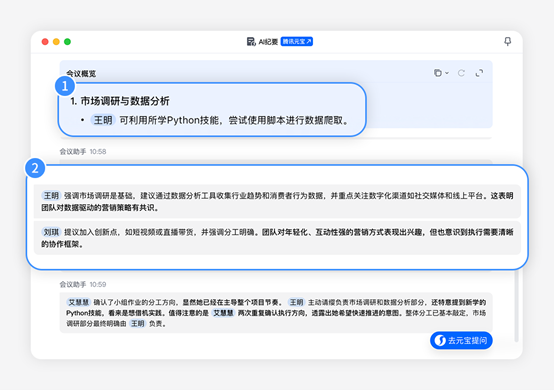Click the 王明 tag before 主动请缨
Image resolution: width=554 pixels, height=390 pixels.
(x=296, y=302)
